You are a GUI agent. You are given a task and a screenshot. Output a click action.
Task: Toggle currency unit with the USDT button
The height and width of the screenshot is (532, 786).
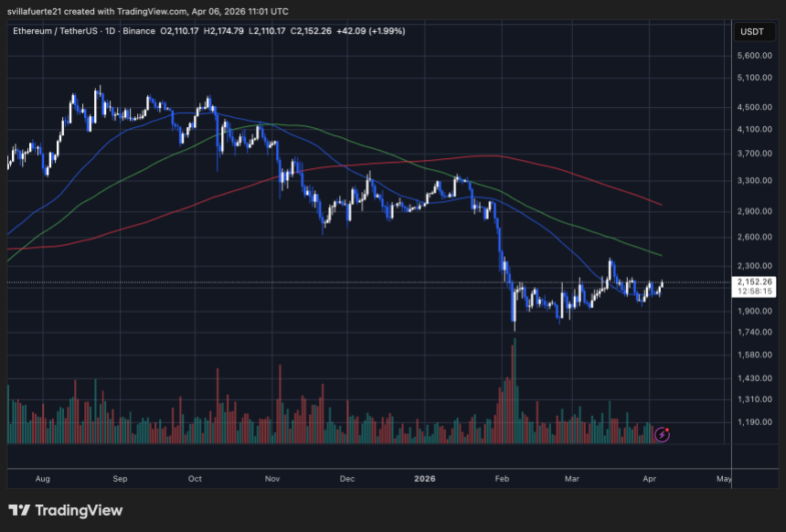click(754, 31)
